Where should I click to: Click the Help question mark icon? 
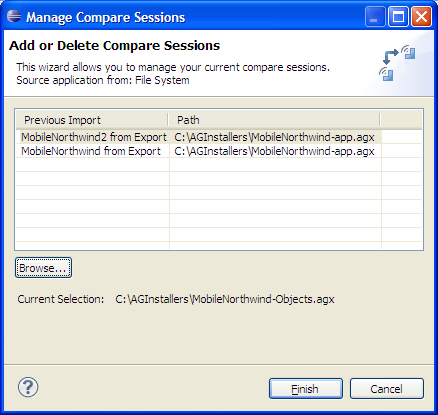click(28, 387)
